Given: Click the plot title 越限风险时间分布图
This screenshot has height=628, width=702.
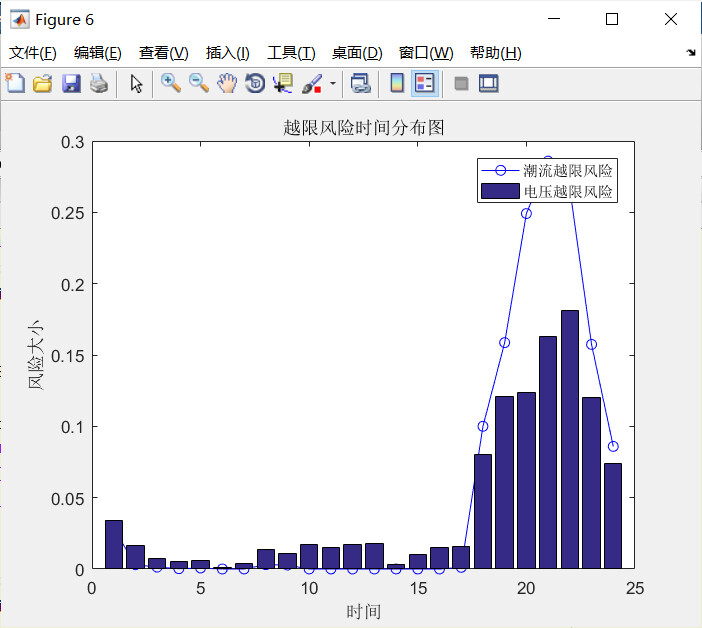Looking at the screenshot, I should (x=364, y=128).
